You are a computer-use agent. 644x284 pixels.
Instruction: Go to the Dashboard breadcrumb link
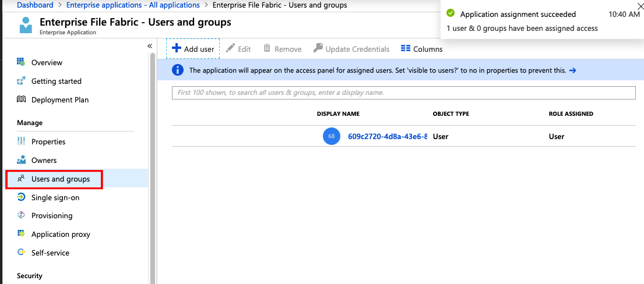[x=35, y=5]
